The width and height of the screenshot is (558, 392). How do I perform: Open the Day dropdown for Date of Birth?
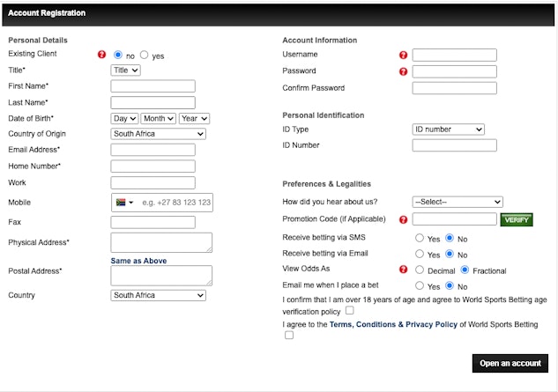(x=124, y=118)
